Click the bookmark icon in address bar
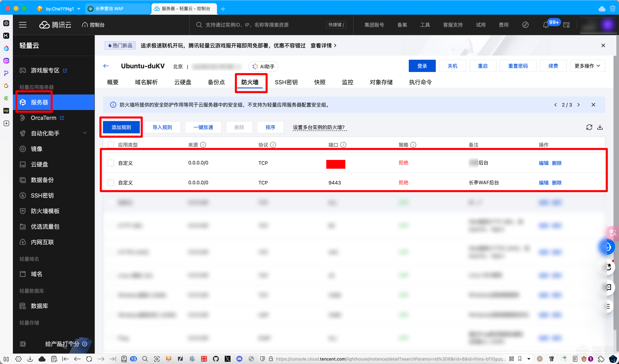This screenshot has width=619, height=364. click(520, 359)
